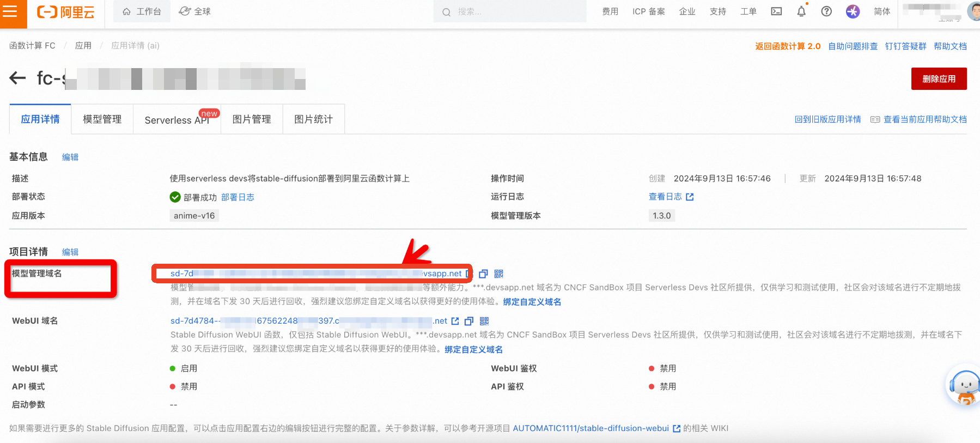Open 自助问题排查 link

853,46
